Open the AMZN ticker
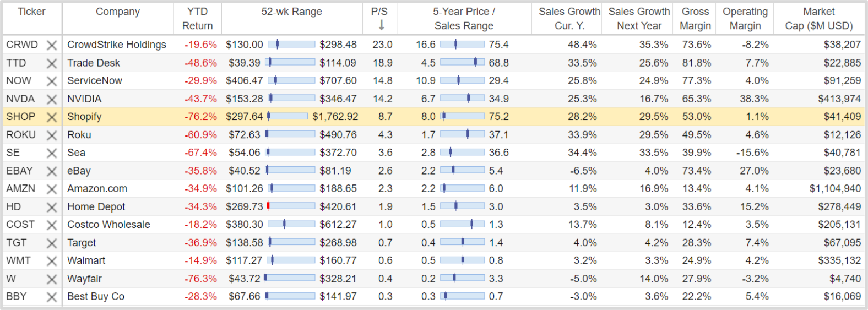The width and height of the screenshot is (868, 310). pyautogui.click(x=20, y=188)
